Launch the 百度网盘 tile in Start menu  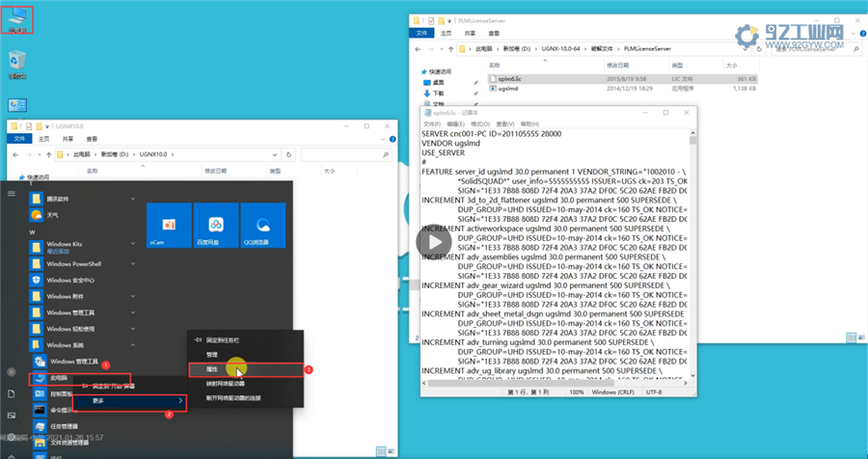(x=216, y=225)
